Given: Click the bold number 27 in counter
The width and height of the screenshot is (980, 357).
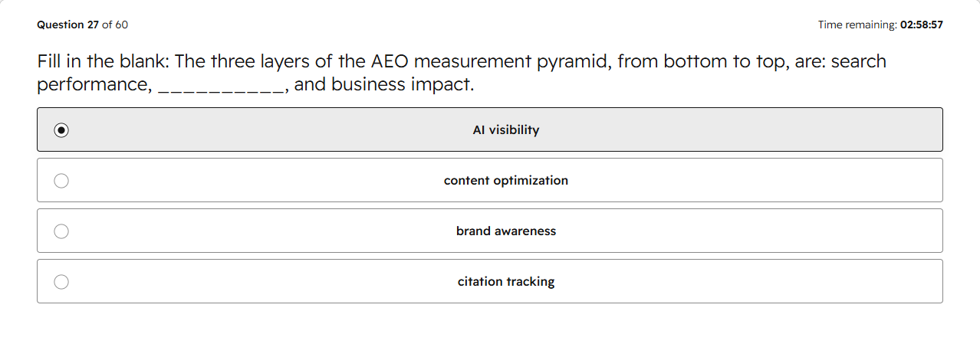Looking at the screenshot, I should pyautogui.click(x=92, y=25).
